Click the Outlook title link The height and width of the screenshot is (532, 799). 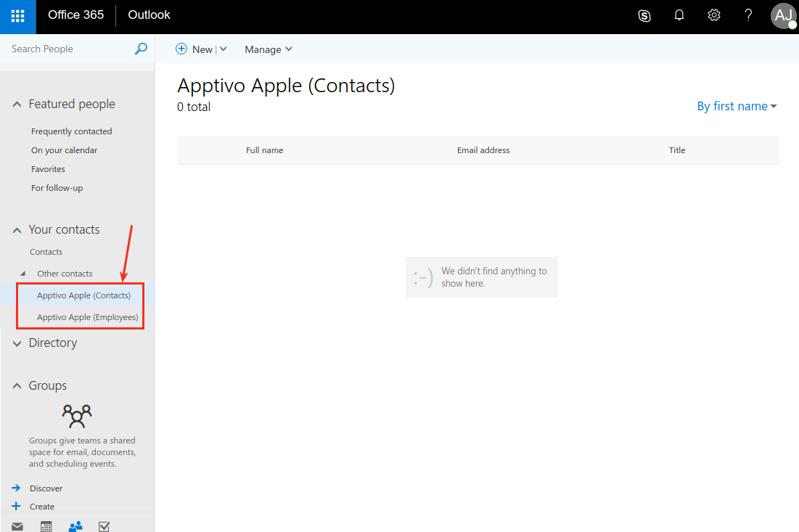tap(149, 15)
